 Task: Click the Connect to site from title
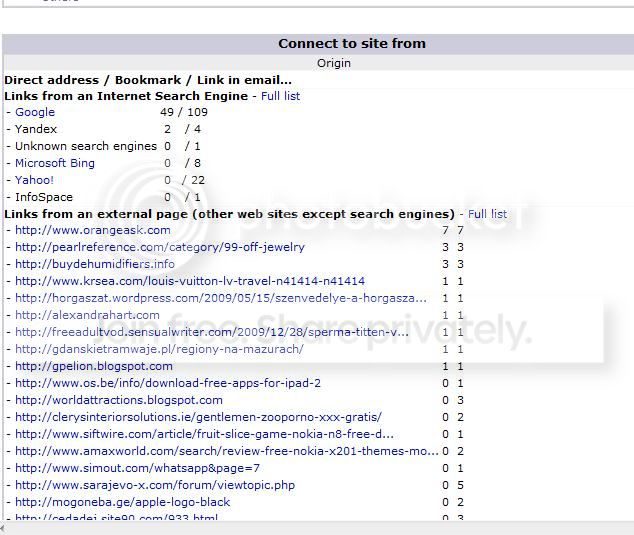click(352, 44)
